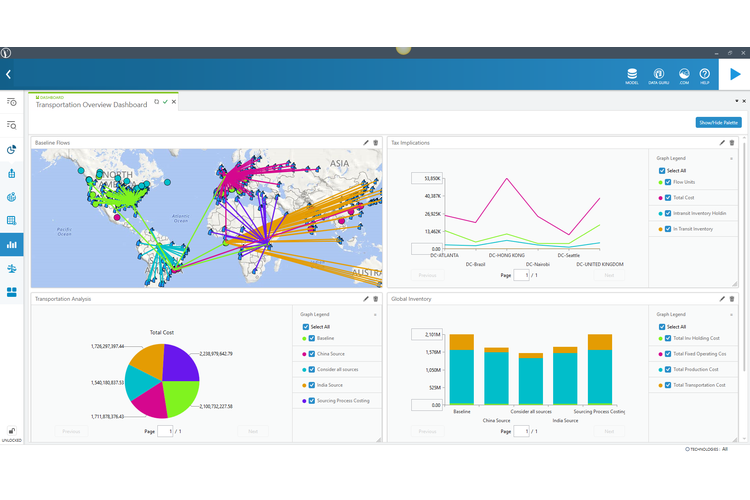Edit the Global Inventory panel

[721, 298]
